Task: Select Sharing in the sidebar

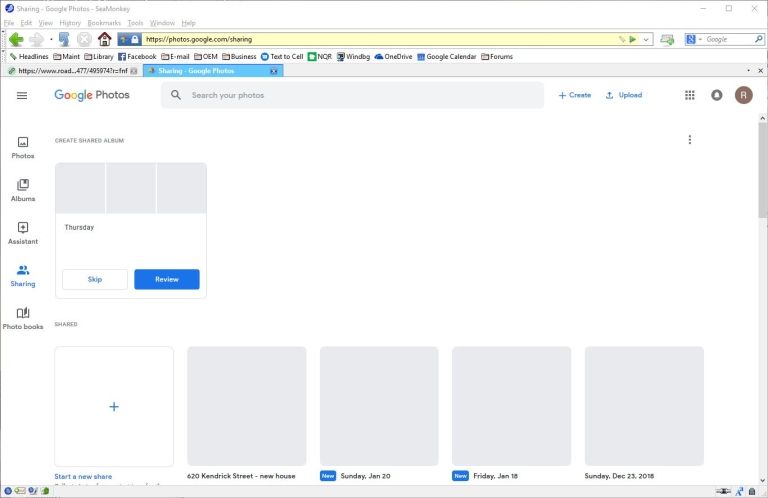Action: coord(23,276)
